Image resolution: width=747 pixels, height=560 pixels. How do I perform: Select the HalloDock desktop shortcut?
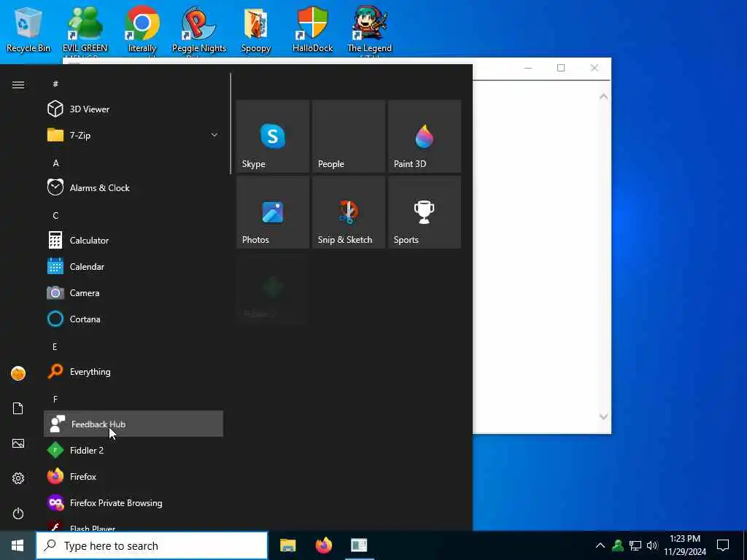click(312, 29)
